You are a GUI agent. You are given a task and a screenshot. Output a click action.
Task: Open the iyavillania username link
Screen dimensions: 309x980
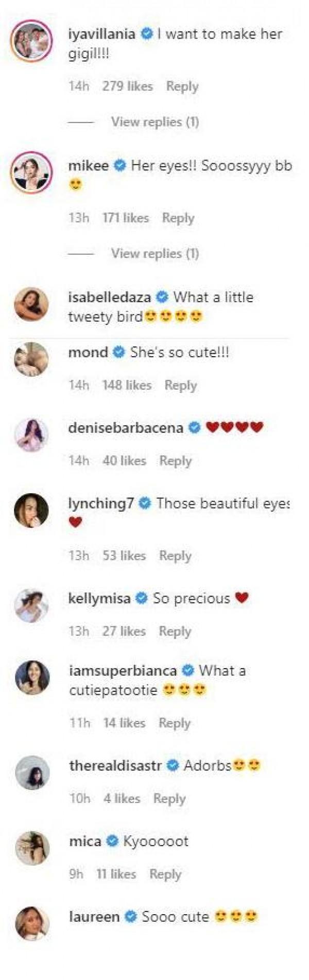[101, 34]
